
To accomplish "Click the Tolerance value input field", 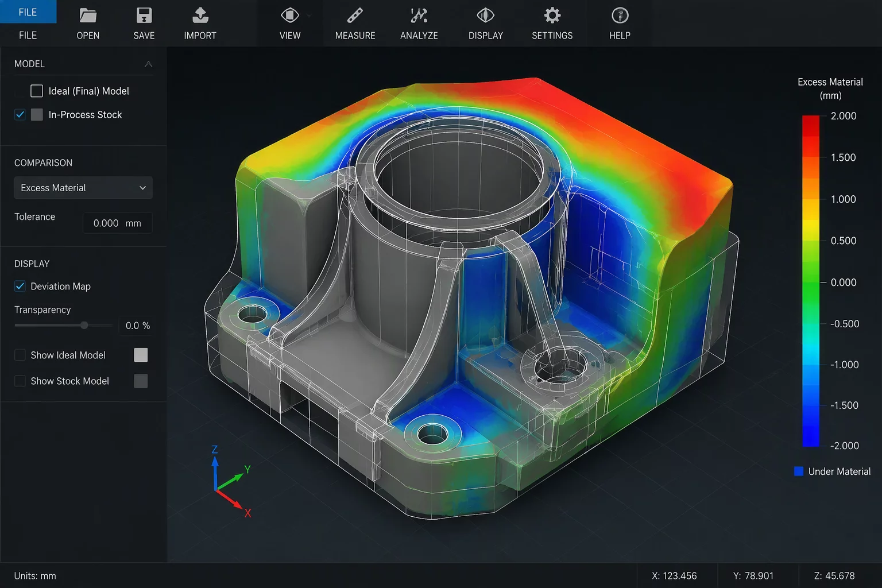I will click(118, 223).
